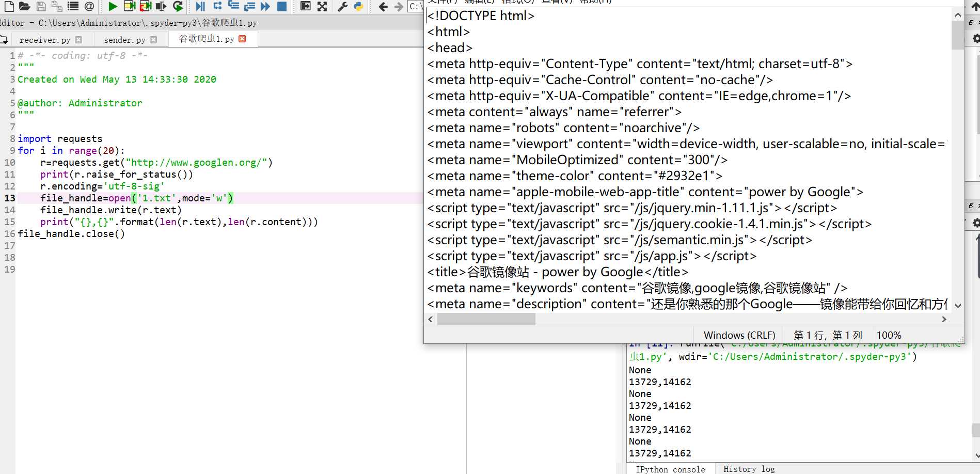Re-run the last script

(x=178, y=6)
